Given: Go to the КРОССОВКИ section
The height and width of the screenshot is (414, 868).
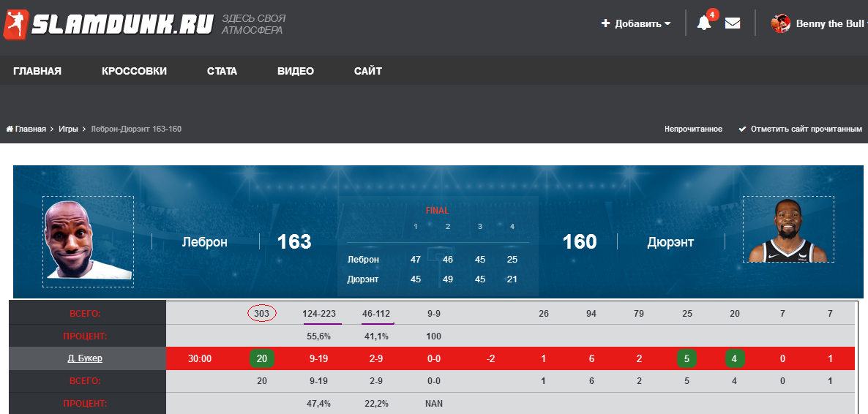Looking at the screenshot, I should (x=134, y=71).
